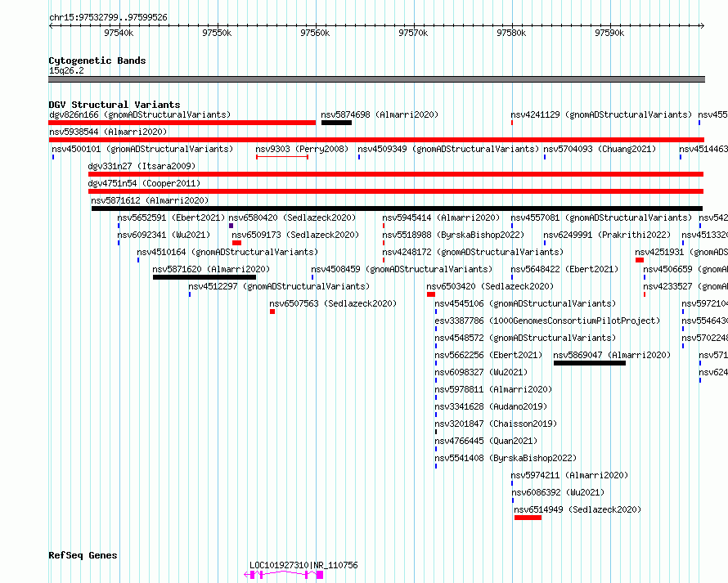Click the nsv9303 thin red interval glyph
The image size is (728, 583).
coord(282,157)
